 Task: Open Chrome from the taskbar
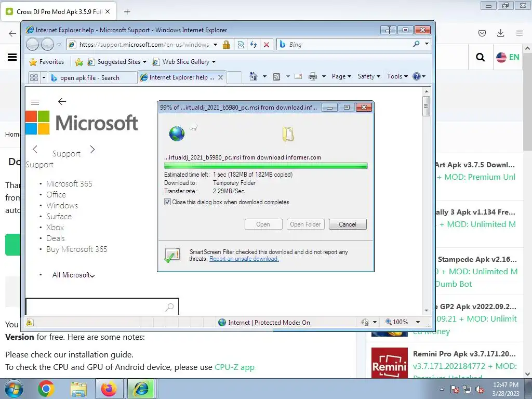[46, 389]
